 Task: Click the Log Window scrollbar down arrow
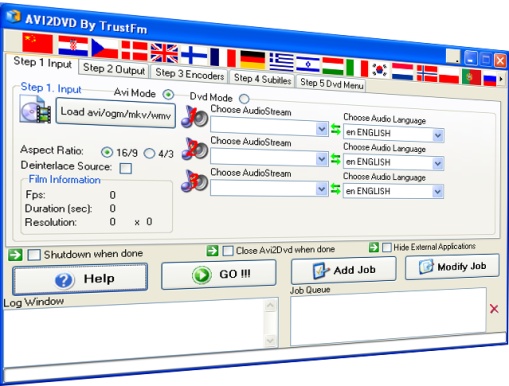click(270, 341)
